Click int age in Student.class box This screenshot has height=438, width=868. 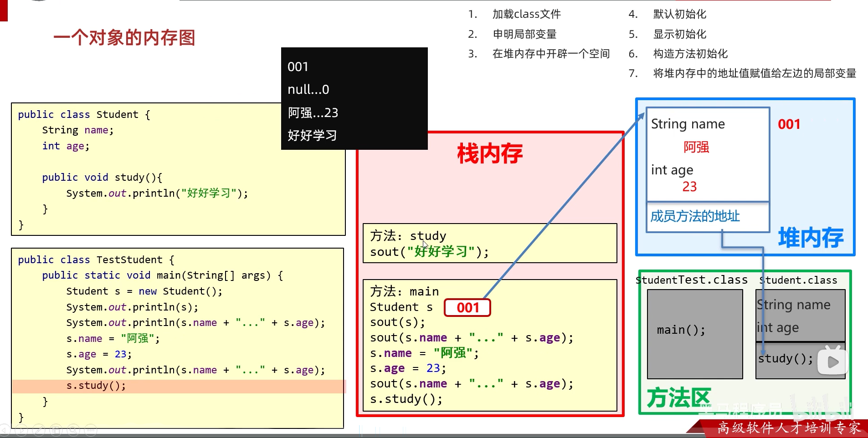coord(778,327)
